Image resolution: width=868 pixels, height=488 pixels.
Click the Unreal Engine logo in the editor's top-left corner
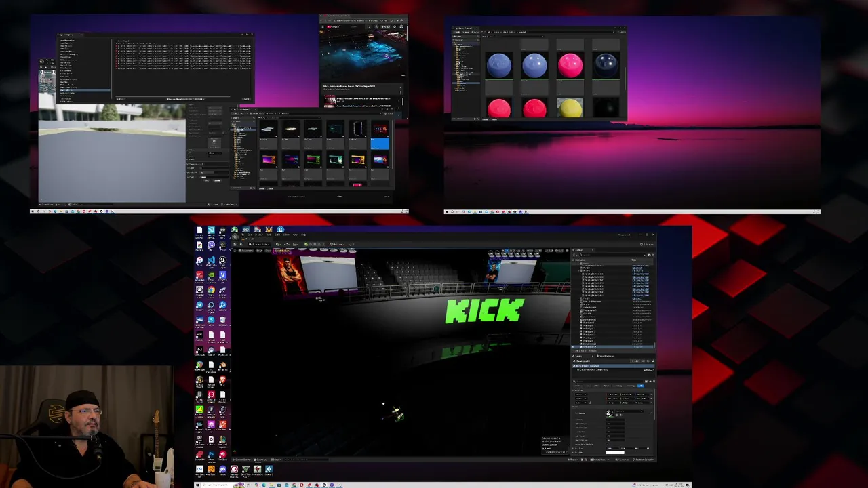pos(235,237)
